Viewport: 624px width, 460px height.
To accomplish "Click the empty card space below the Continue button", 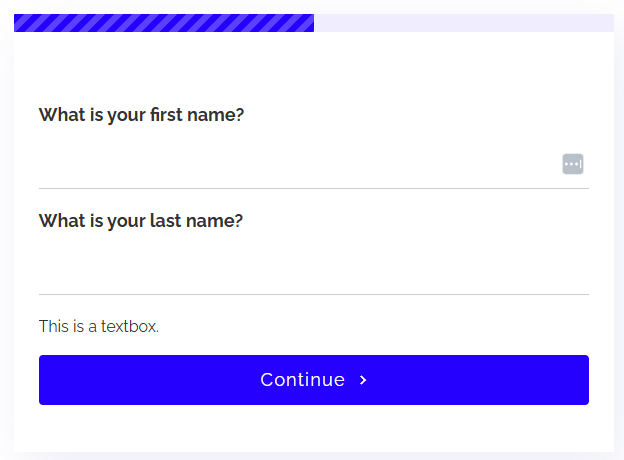I will (x=314, y=429).
